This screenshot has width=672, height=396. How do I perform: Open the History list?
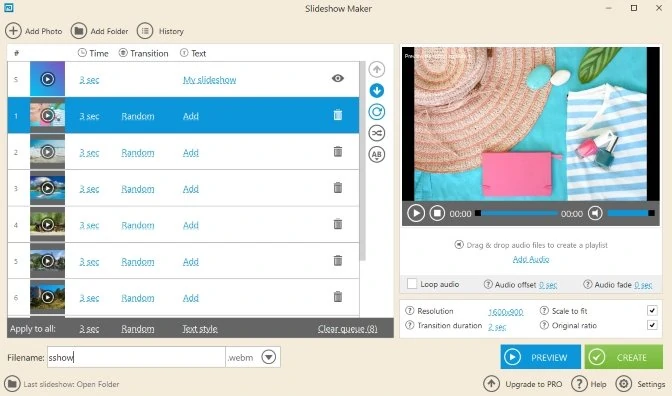[160, 31]
